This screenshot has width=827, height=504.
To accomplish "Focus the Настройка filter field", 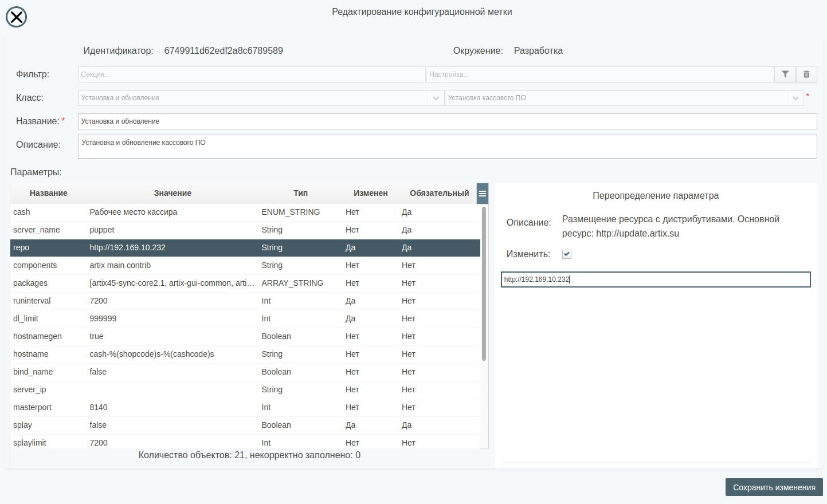I will [x=600, y=74].
